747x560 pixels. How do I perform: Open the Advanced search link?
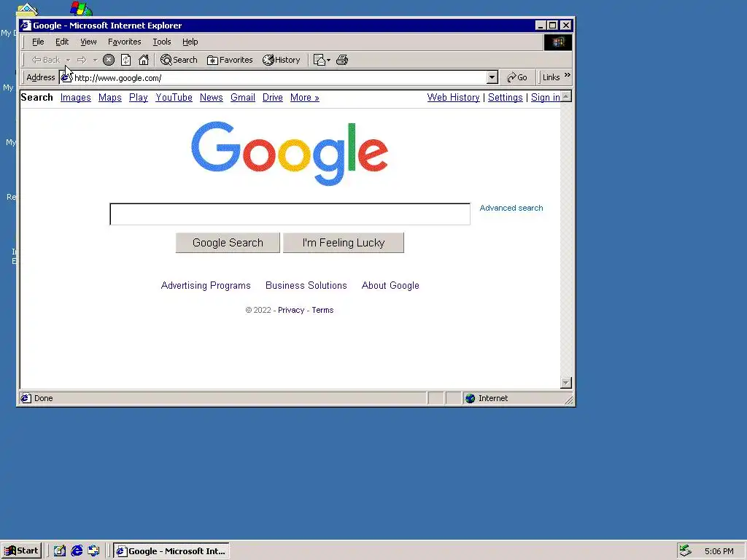click(511, 208)
